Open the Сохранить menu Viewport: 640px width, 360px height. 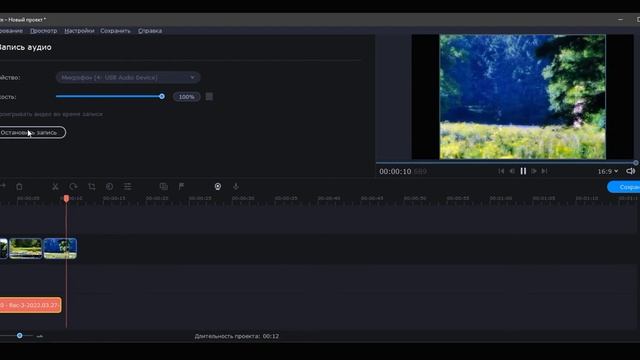tap(116, 31)
